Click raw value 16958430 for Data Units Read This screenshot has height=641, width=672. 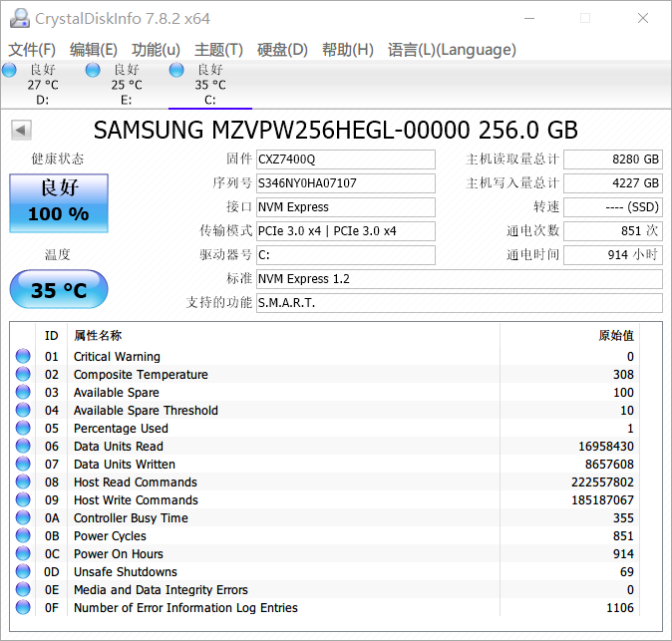(606, 447)
